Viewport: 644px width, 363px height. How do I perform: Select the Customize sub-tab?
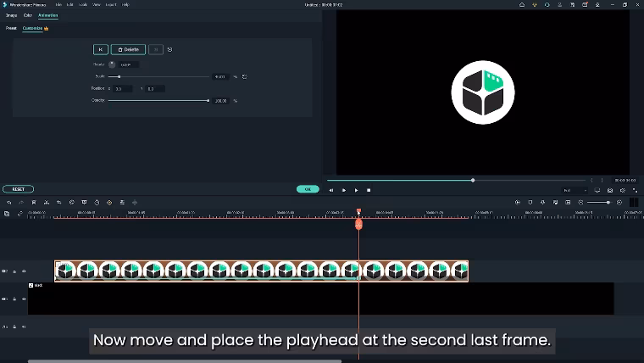(32, 28)
